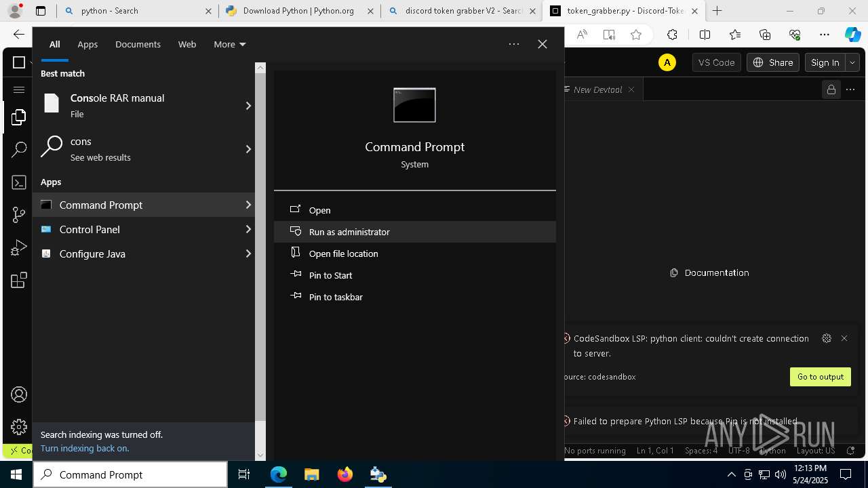The image size is (868, 488).
Task: Open Run and Debug icon in sidebar
Action: [18, 247]
